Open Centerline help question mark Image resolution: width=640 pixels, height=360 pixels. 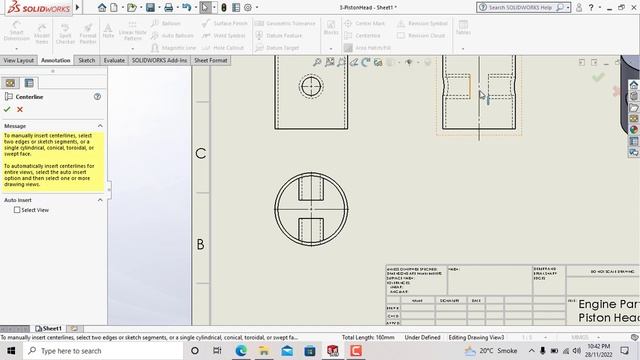pos(97,97)
